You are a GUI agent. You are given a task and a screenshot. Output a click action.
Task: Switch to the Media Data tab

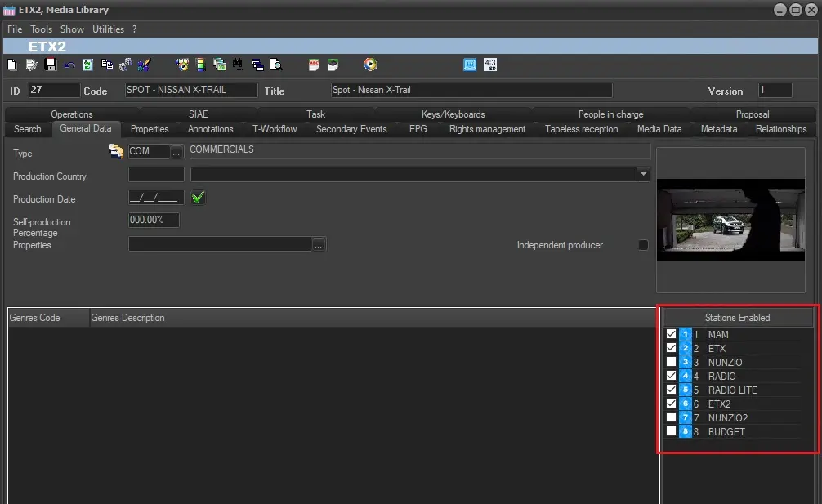coord(659,129)
